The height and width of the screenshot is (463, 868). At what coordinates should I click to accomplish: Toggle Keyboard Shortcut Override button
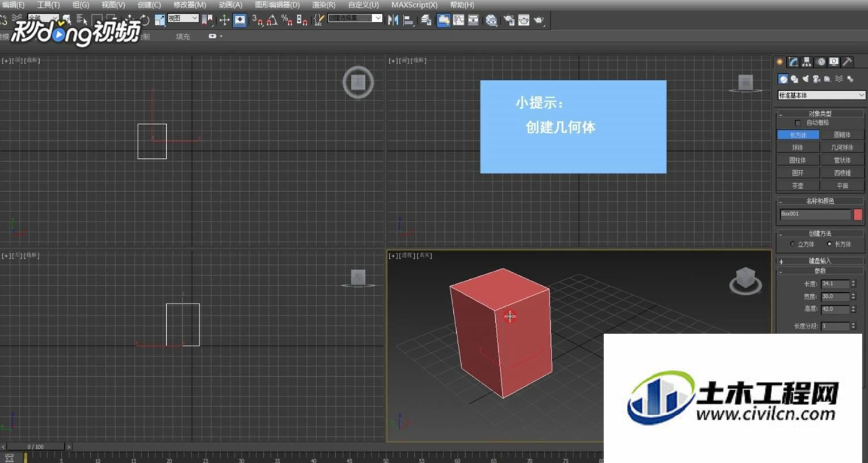240,20
